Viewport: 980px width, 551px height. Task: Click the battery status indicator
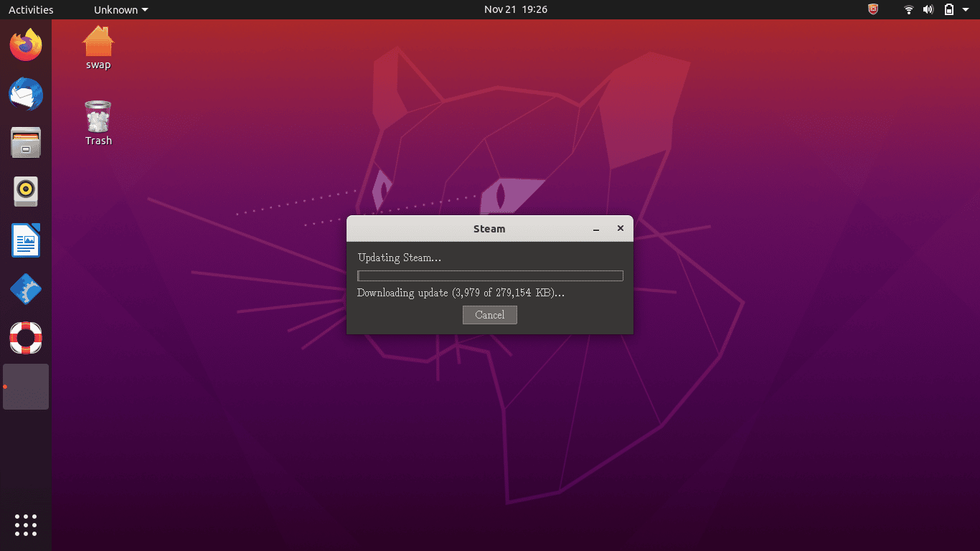(x=949, y=9)
